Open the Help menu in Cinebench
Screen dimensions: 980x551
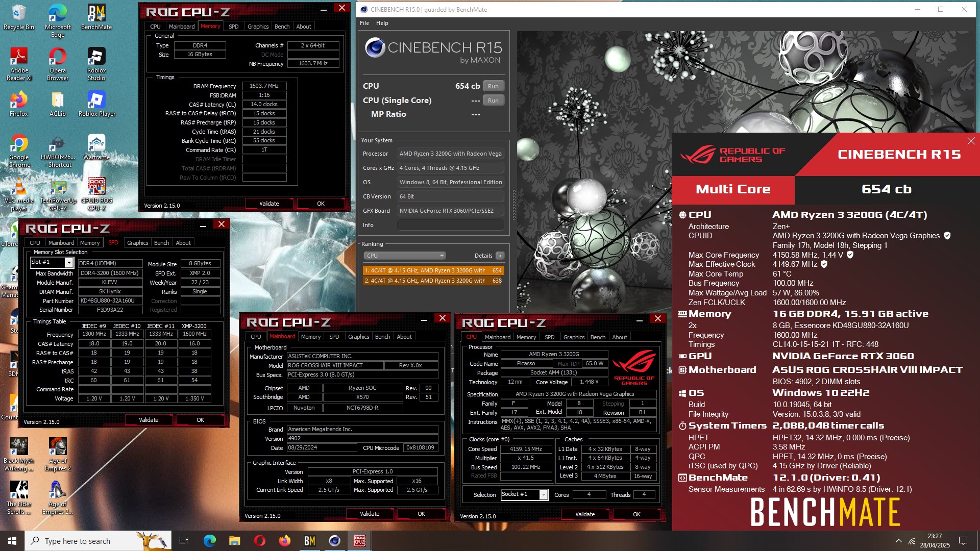(x=382, y=23)
